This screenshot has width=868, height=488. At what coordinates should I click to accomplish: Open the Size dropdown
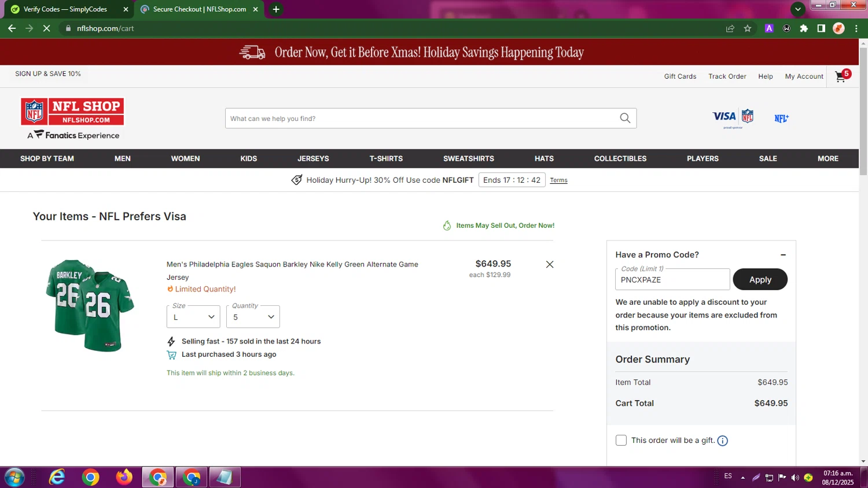(193, 317)
